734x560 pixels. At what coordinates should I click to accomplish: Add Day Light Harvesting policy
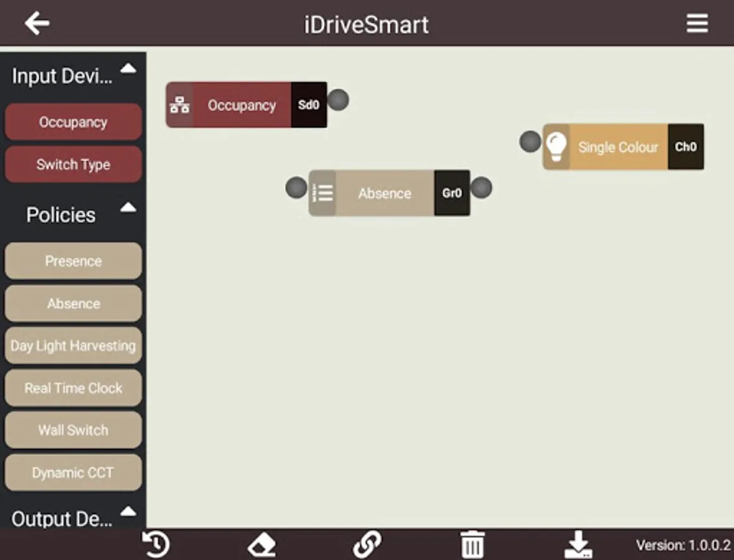point(73,346)
